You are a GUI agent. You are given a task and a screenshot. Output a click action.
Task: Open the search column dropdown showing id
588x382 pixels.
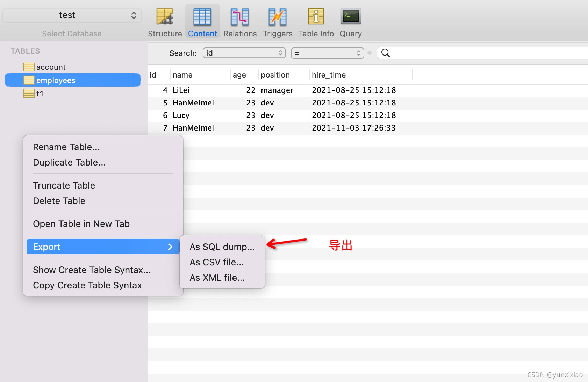click(x=244, y=53)
